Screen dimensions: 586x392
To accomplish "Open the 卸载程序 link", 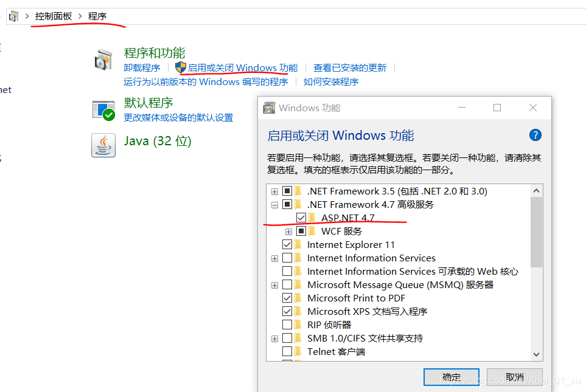I will 142,67.
